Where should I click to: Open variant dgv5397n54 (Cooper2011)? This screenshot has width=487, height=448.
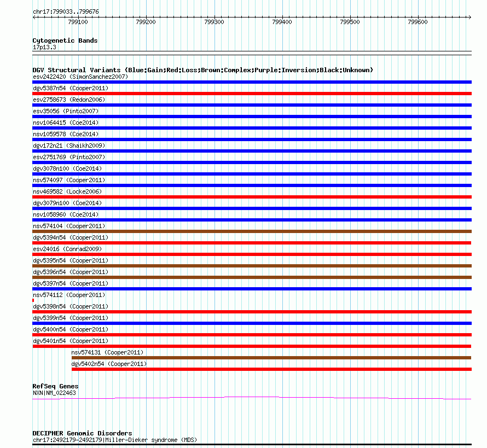coord(71,283)
